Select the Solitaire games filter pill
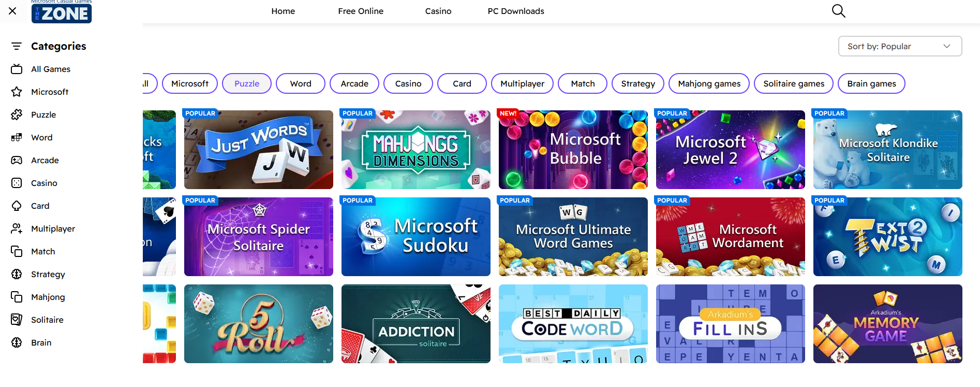 pyautogui.click(x=794, y=83)
